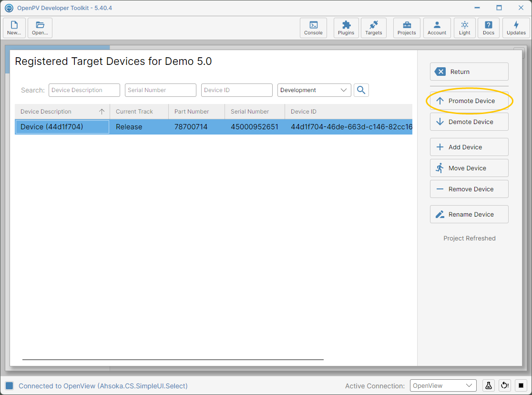Click the stop square button in status bar

[521, 385]
